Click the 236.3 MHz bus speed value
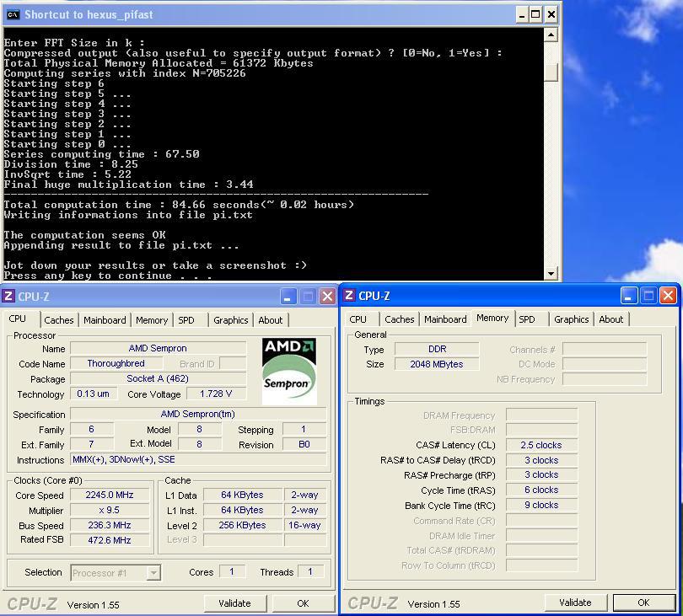The image size is (683, 616). point(110,525)
